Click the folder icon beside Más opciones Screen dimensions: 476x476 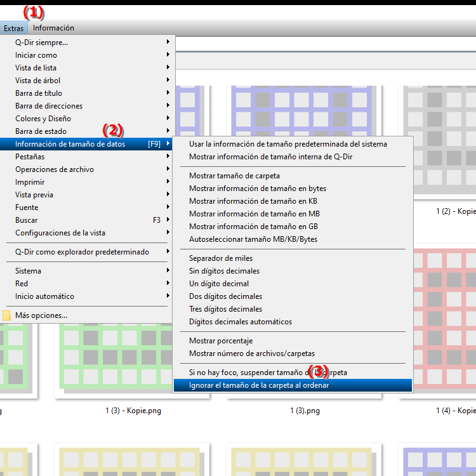click(x=7, y=315)
